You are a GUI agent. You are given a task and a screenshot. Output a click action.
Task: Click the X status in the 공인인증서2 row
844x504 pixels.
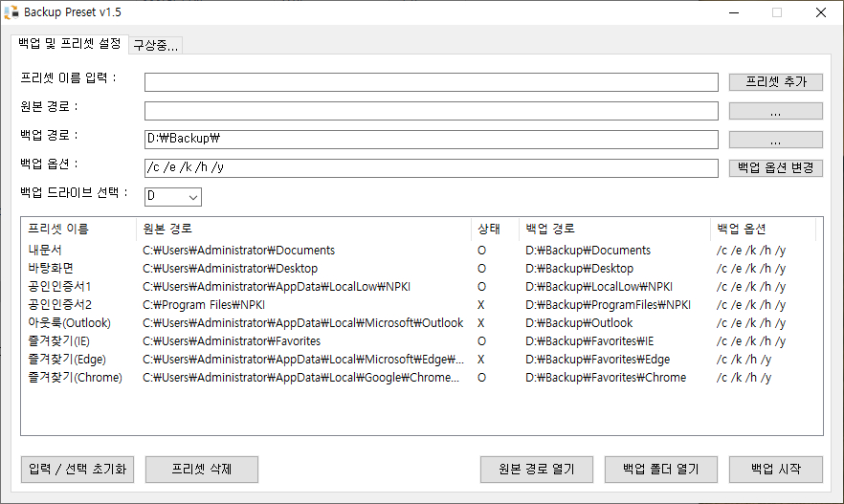(480, 305)
